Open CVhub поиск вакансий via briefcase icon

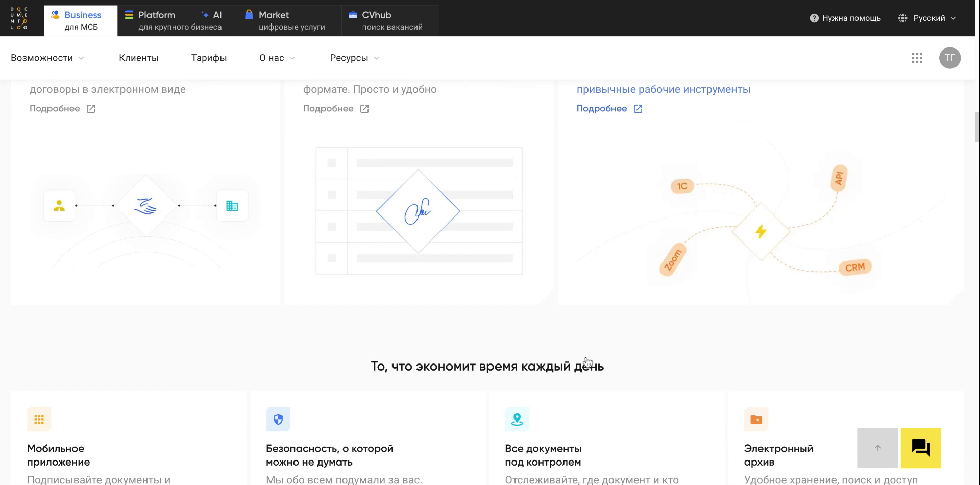click(x=353, y=15)
